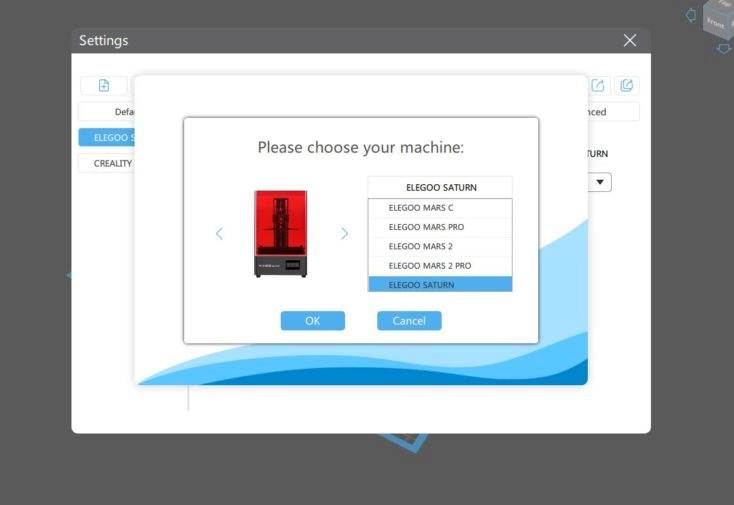Viewport: 734px width, 505px height.
Task: Select ELEGOO MARS PRO from list
Action: pos(440,227)
